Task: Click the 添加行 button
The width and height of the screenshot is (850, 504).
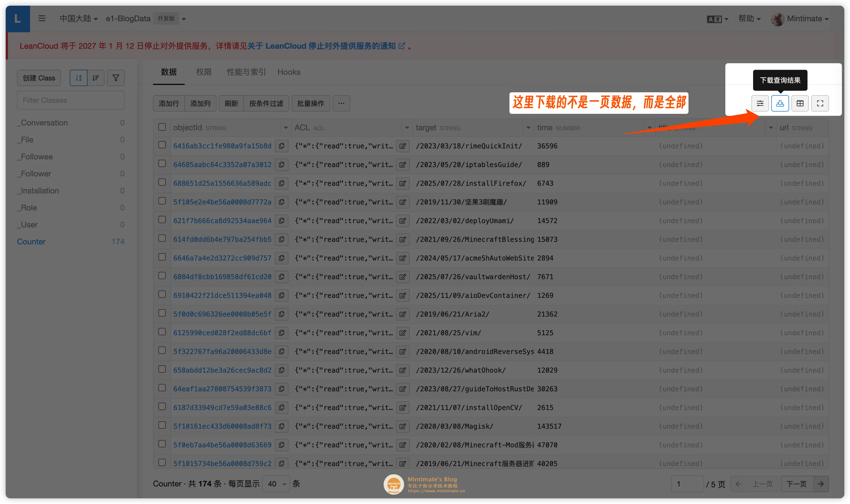Action: (x=168, y=103)
